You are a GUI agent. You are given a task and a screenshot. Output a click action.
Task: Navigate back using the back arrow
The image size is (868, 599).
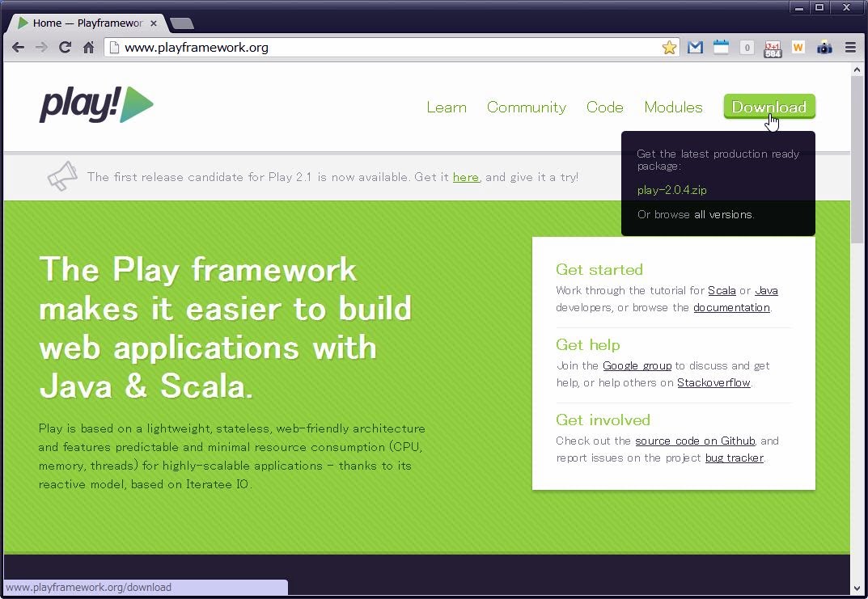[x=18, y=48]
